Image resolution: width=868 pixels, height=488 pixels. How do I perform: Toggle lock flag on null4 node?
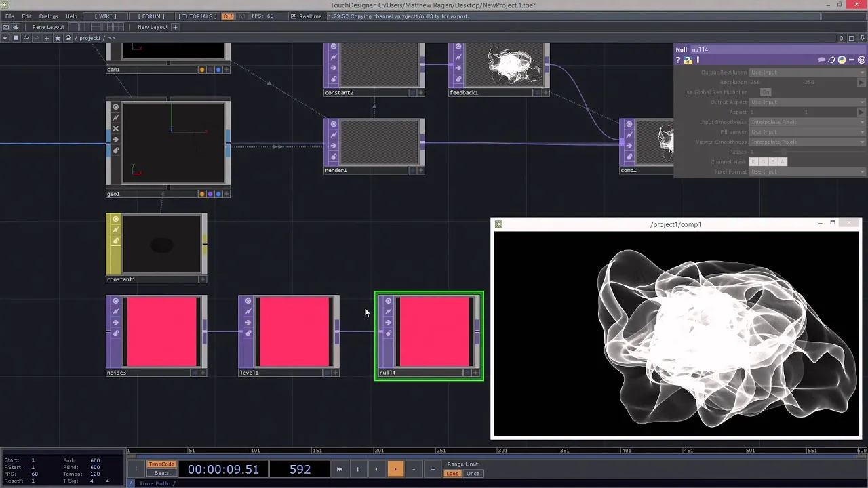[x=389, y=333]
